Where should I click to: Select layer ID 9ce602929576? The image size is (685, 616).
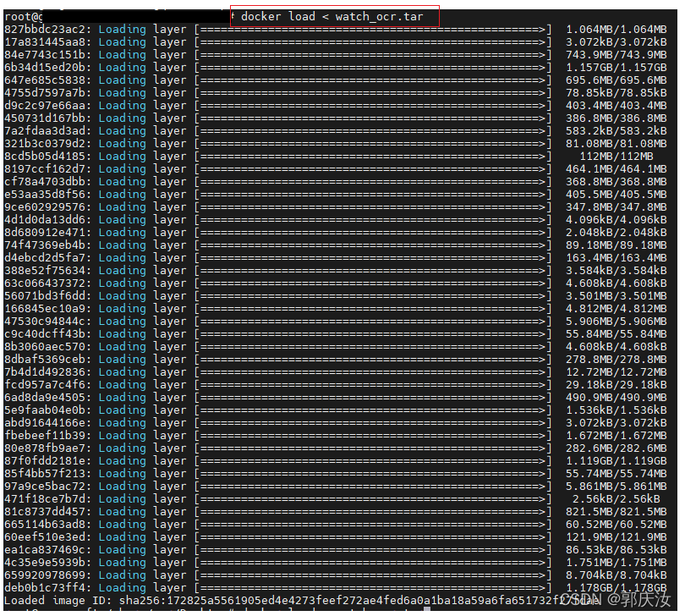point(45,206)
